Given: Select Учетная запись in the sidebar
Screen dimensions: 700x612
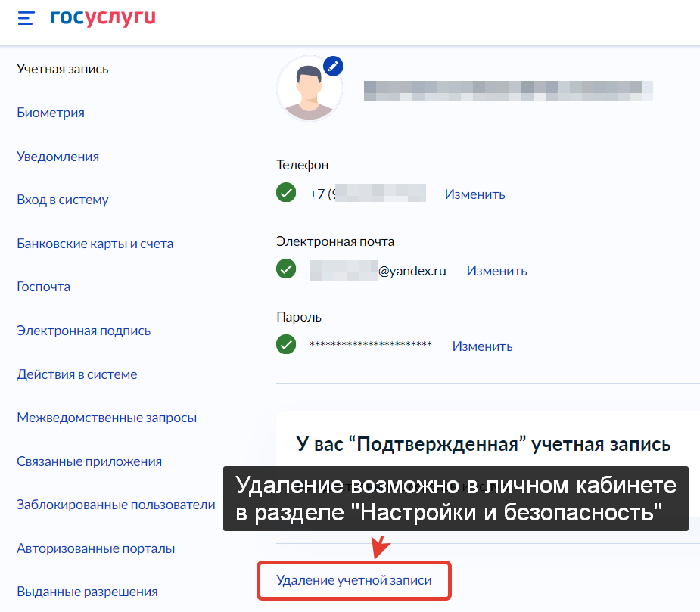Looking at the screenshot, I should click(63, 69).
